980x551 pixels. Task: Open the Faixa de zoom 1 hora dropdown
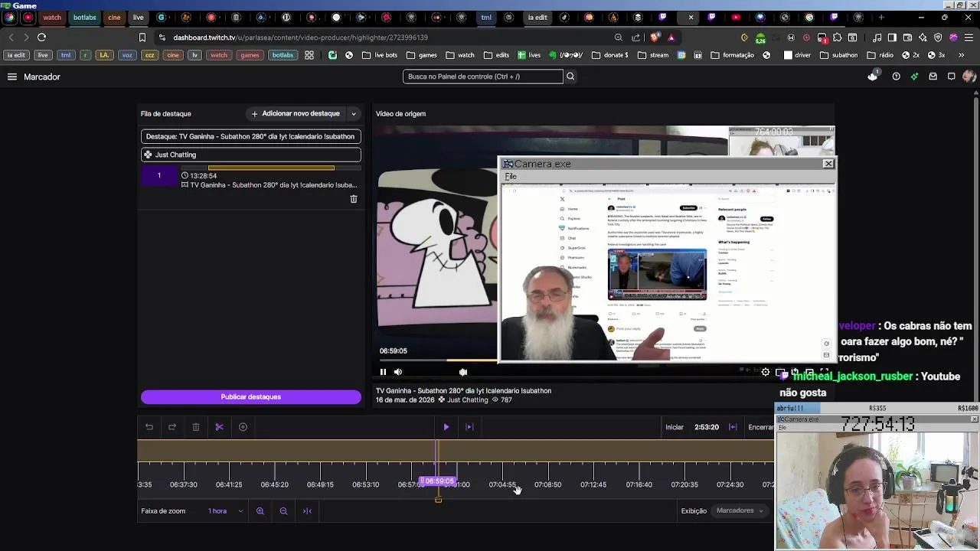click(x=226, y=511)
